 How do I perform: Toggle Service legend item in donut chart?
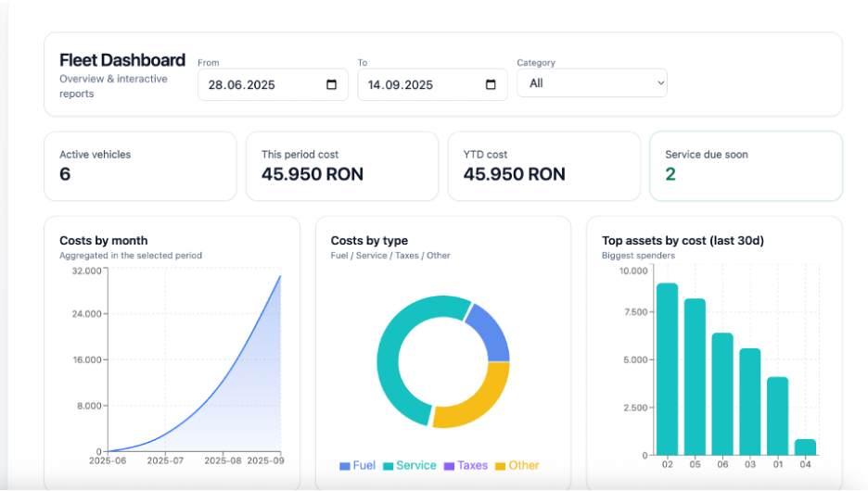pos(409,465)
